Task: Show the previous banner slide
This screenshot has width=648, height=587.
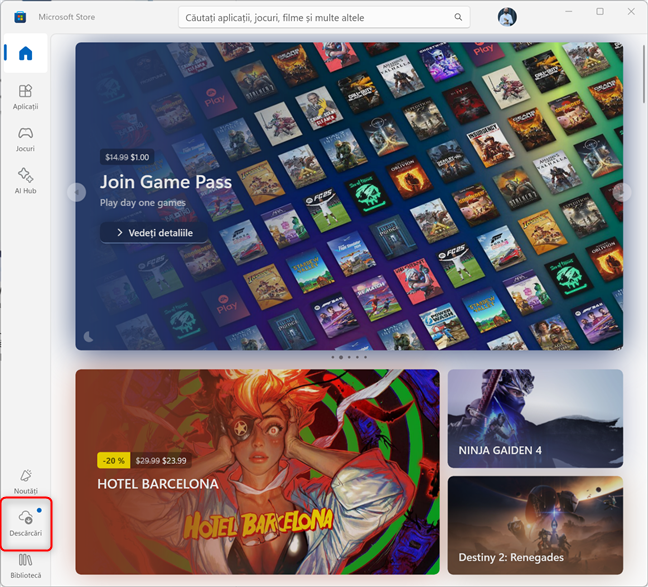Action: pyautogui.click(x=76, y=192)
